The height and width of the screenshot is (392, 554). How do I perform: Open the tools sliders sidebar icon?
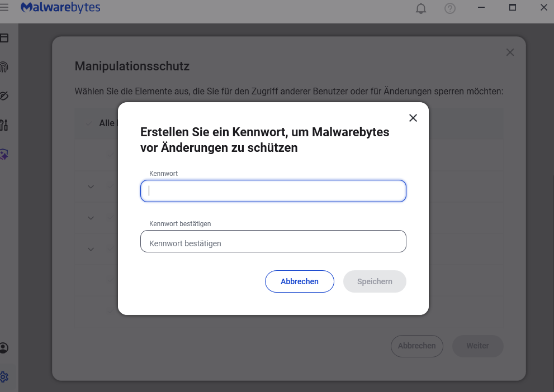coord(4,125)
